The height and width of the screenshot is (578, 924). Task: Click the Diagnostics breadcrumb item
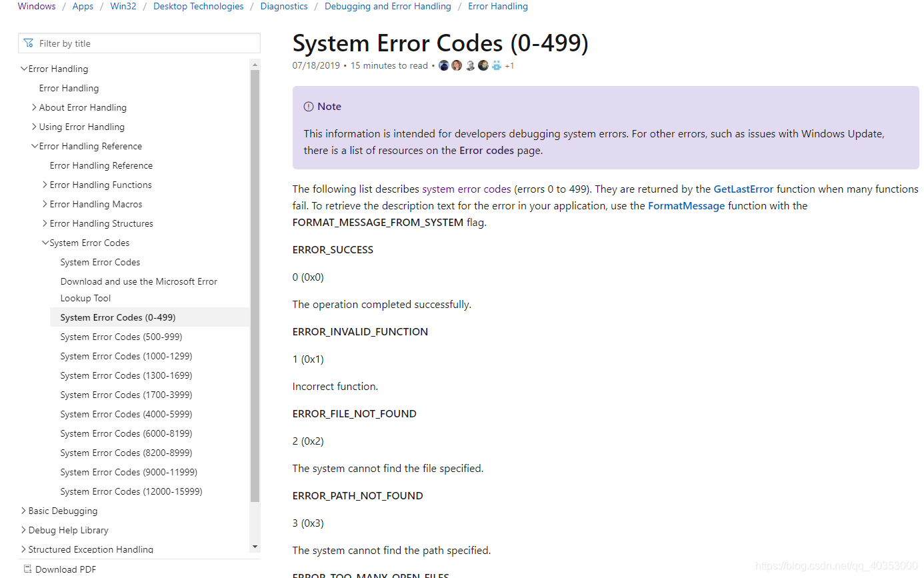(284, 6)
